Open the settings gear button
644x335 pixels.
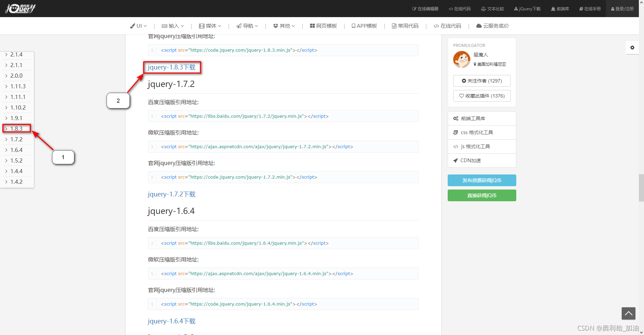[x=632, y=48]
